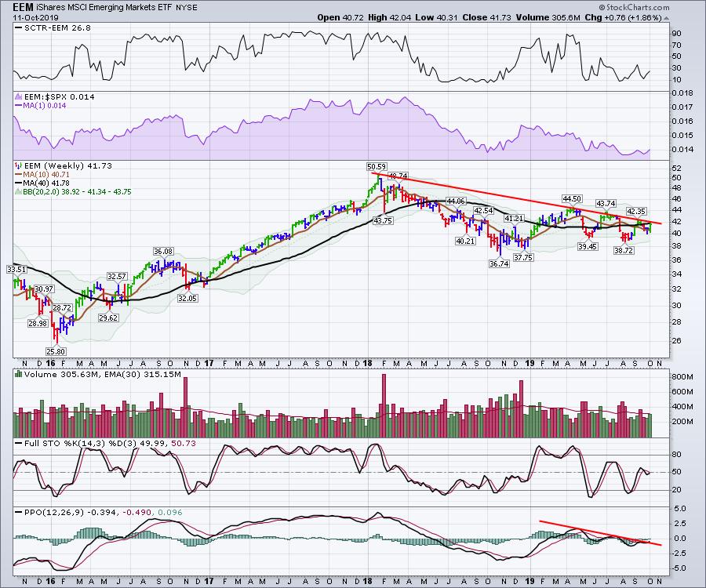Select the MA(40) 41.78 legend label

43,183
